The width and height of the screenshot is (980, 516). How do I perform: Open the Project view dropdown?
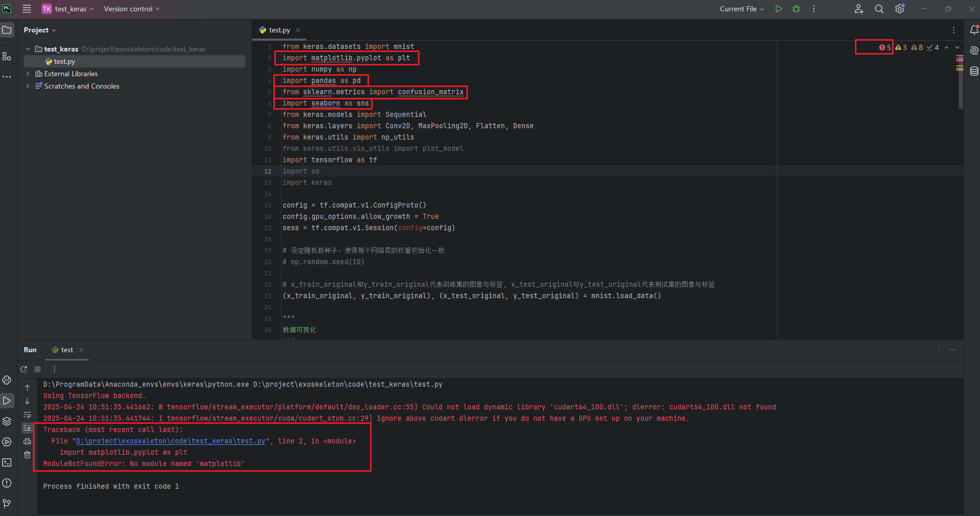click(x=40, y=30)
